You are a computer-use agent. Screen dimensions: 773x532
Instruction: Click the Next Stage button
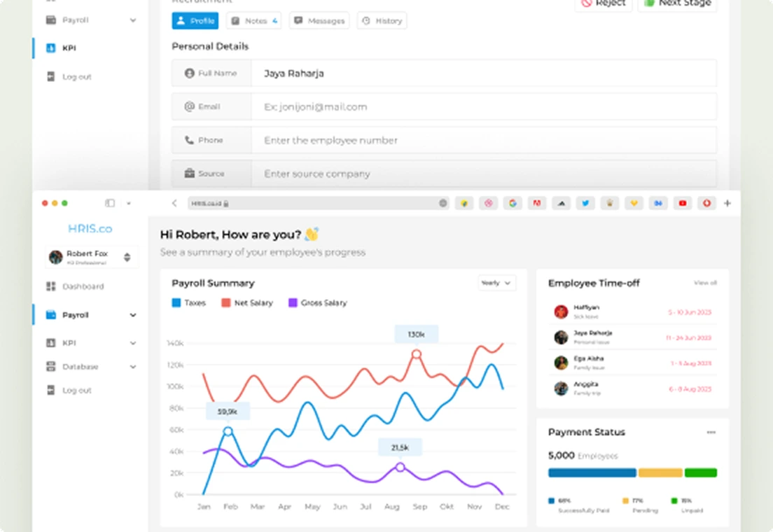[677, 3]
